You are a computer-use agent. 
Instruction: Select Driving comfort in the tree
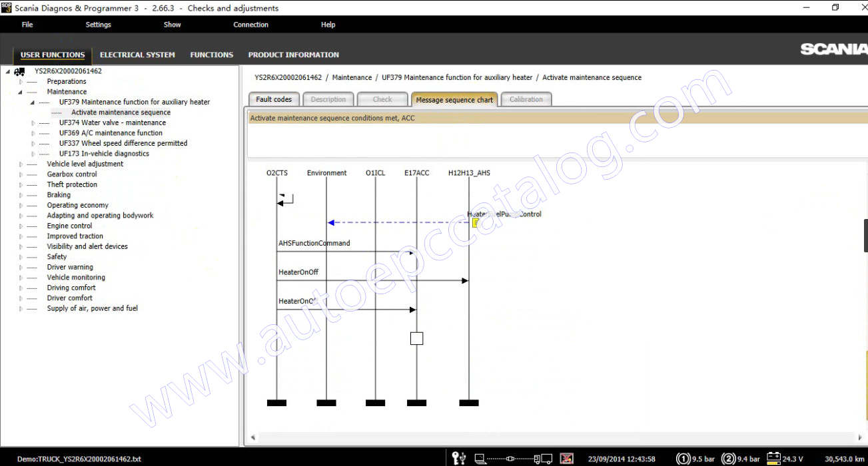click(71, 288)
